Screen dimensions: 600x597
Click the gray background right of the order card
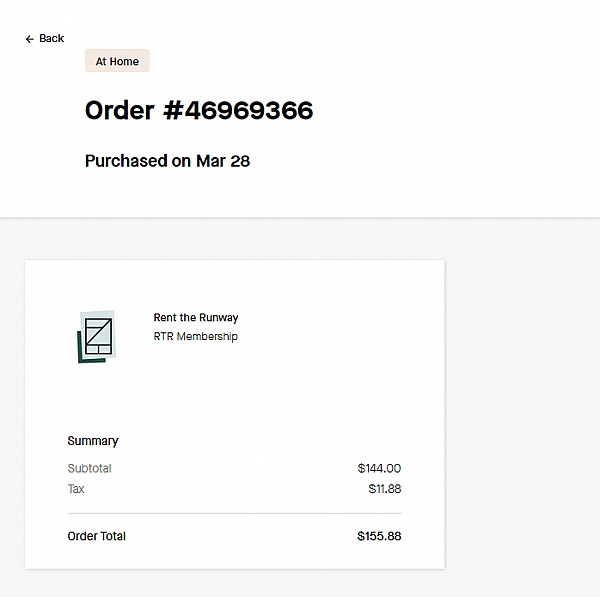coord(520,400)
